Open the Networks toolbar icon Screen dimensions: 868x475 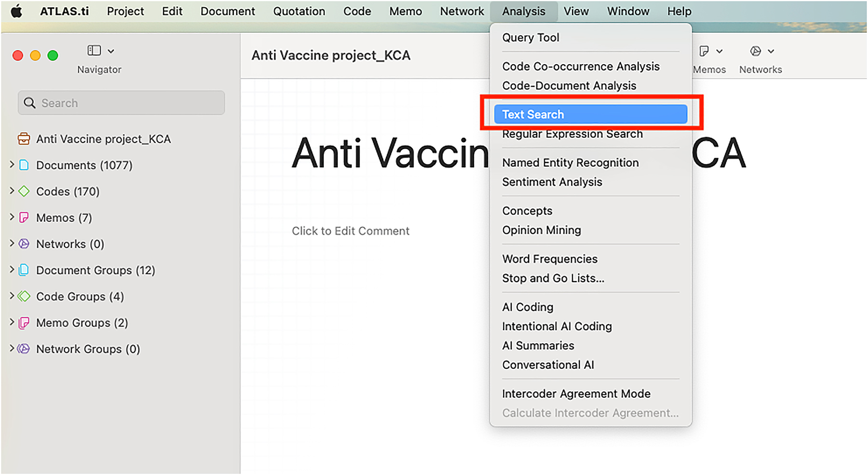(x=755, y=51)
